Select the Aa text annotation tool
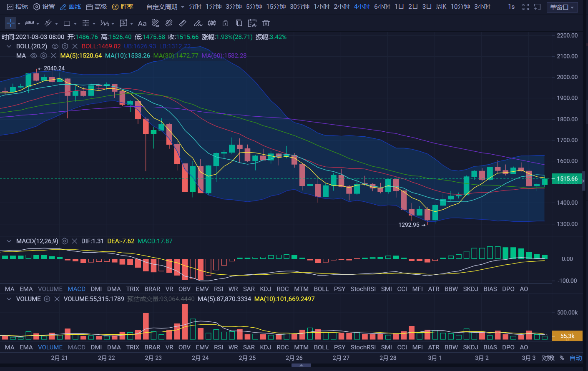 (142, 23)
